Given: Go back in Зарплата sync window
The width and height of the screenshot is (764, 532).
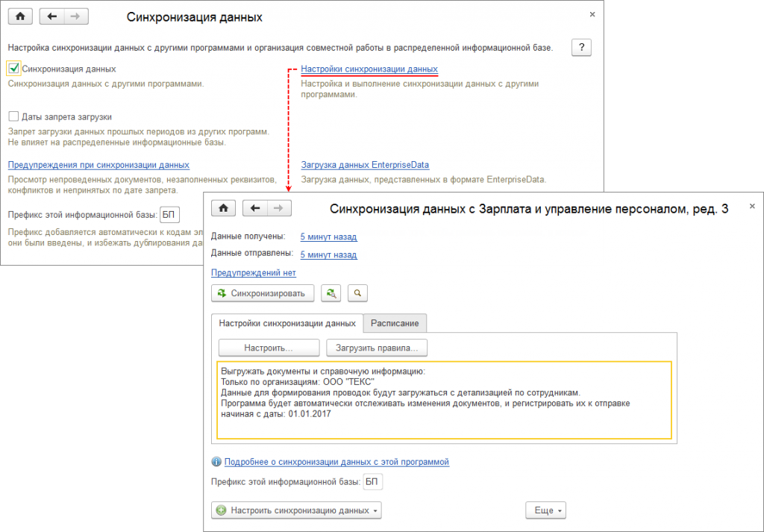Looking at the screenshot, I should tap(255, 208).
